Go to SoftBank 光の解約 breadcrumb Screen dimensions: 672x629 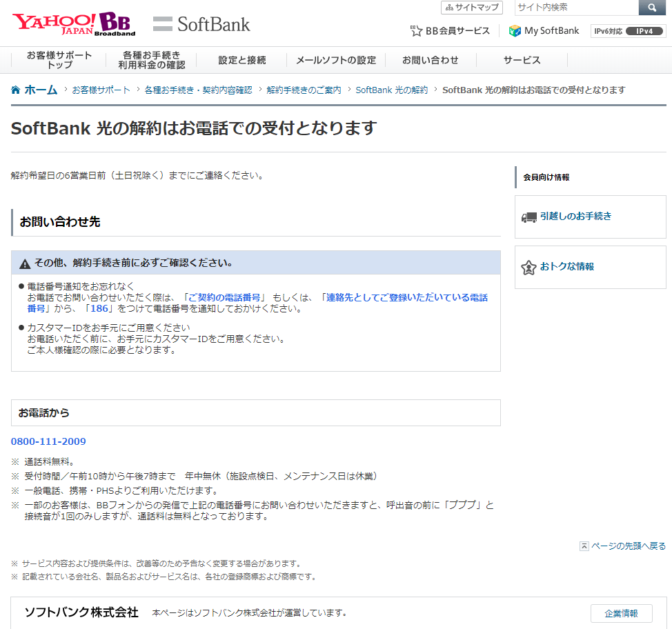click(x=392, y=90)
